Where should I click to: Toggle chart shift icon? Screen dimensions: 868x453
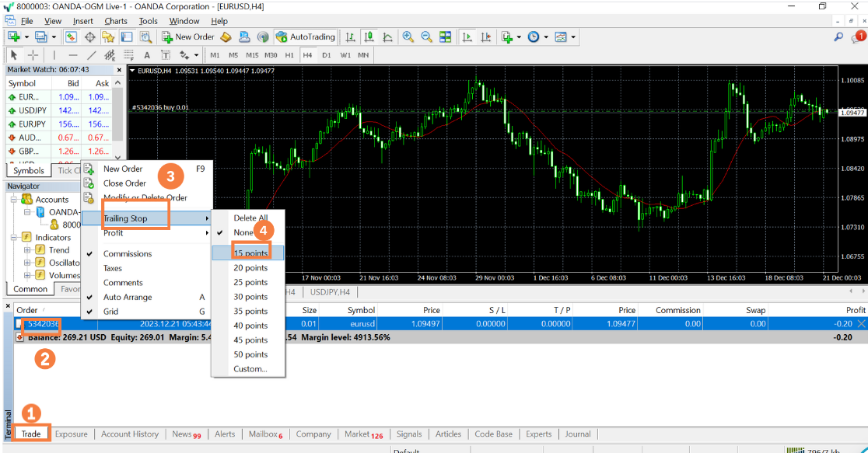pos(486,37)
